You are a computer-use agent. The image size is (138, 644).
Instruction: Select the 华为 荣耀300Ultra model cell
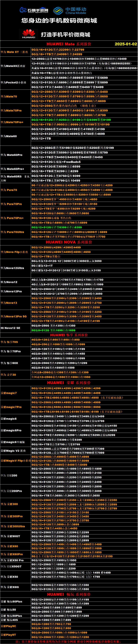click(x=16, y=526)
